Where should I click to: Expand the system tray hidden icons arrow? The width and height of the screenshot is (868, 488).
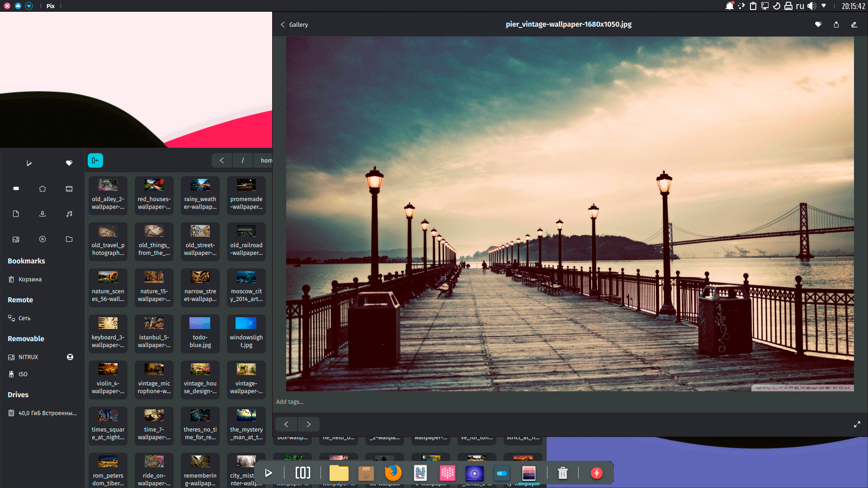coord(824,6)
